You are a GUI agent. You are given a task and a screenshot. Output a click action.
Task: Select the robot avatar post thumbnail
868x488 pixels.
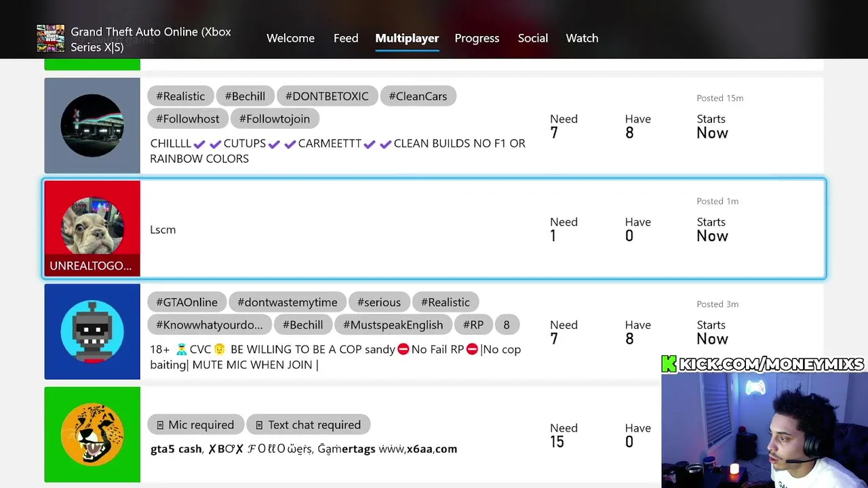(x=92, y=331)
